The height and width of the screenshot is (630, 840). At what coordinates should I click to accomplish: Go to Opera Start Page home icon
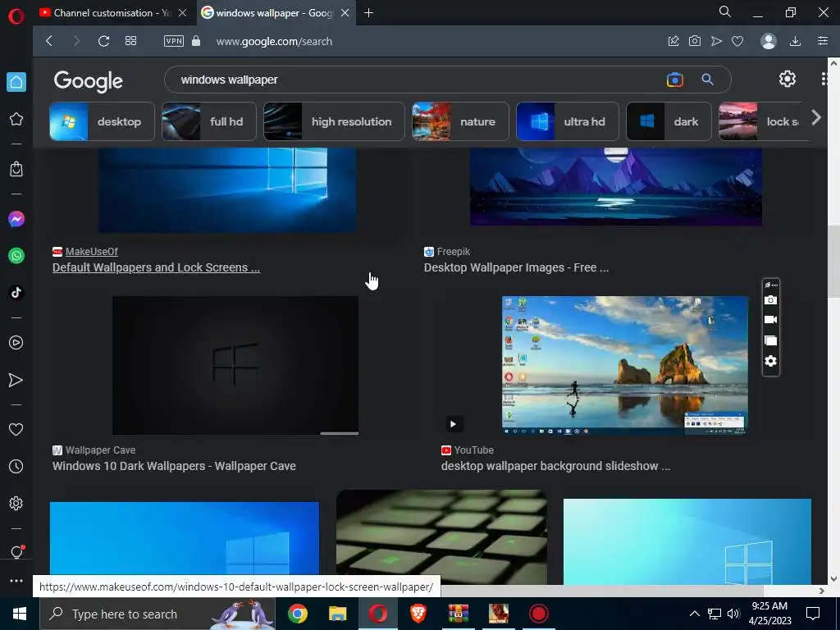(x=16, y=82)
